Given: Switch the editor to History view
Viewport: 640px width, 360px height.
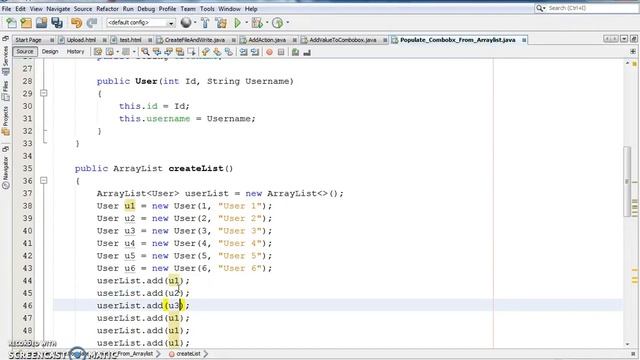Looking at the screenshot, I should click(x=75, y=51).
